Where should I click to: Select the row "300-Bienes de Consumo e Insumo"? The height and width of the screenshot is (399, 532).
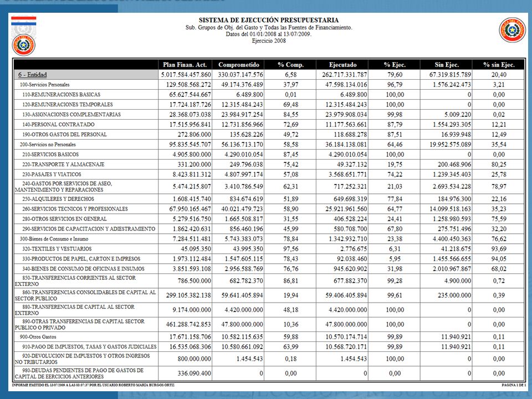pyautogui.click(x=269, y=239)
